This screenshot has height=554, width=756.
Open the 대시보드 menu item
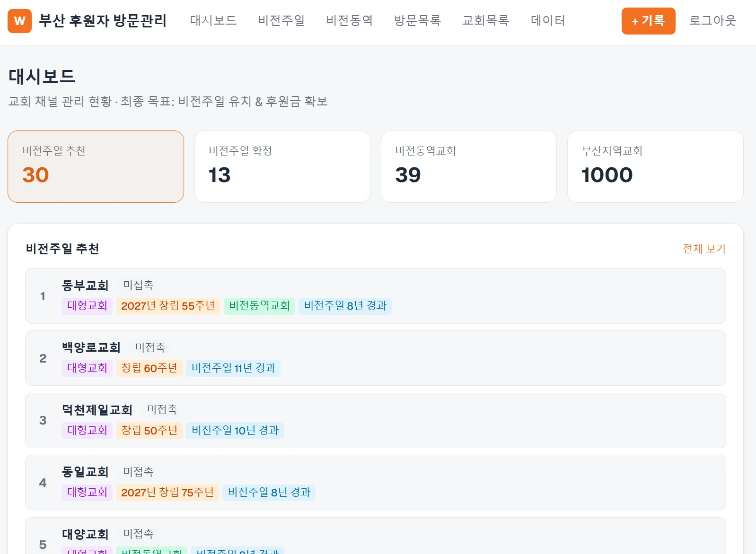coord(213,20)
